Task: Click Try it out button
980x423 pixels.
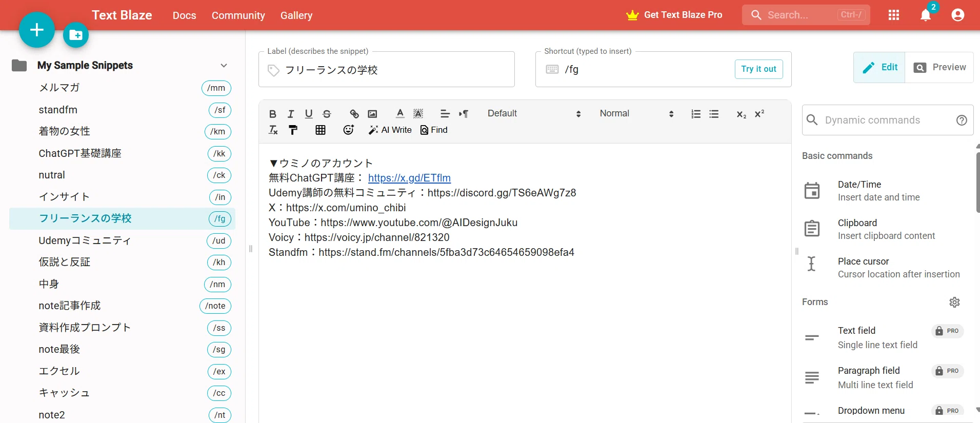Action: pos(758,69)
